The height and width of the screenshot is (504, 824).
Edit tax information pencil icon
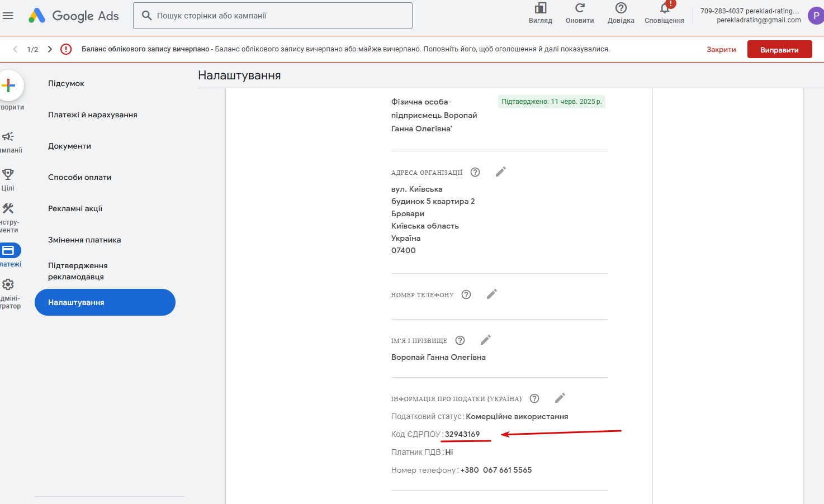(x=560, y=398)
